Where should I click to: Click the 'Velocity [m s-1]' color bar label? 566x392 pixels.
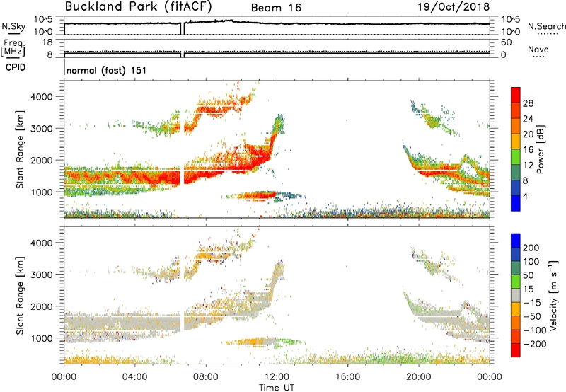(x=553, y=295)
